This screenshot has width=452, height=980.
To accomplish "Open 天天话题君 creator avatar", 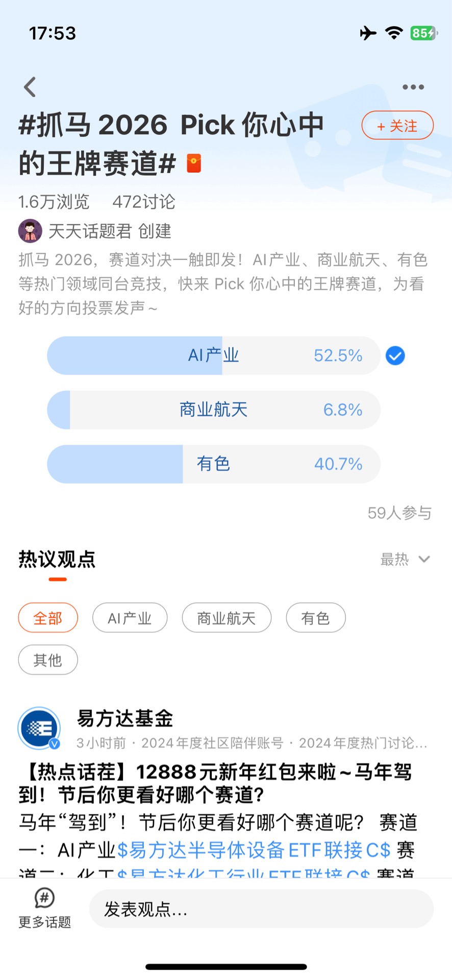I will [30, 231].
